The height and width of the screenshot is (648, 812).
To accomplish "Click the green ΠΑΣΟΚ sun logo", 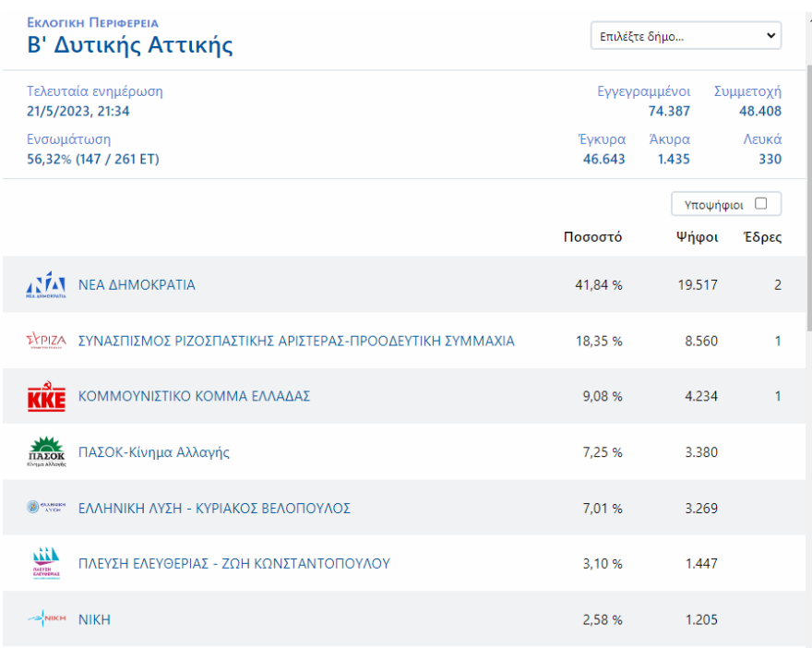I will click(46, 452).
